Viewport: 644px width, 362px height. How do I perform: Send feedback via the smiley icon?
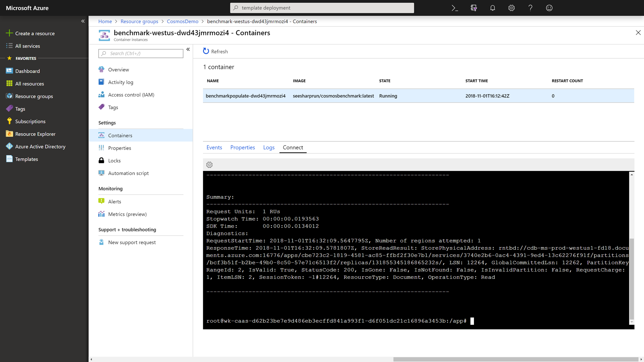[549, 8]
